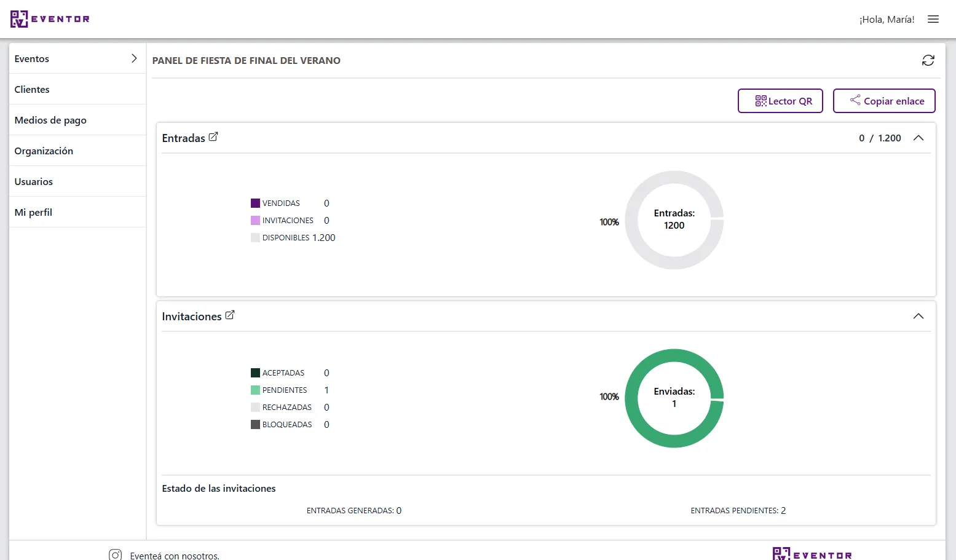
Task: Open Clientes in the sidebar
Action: pos(77,89)
